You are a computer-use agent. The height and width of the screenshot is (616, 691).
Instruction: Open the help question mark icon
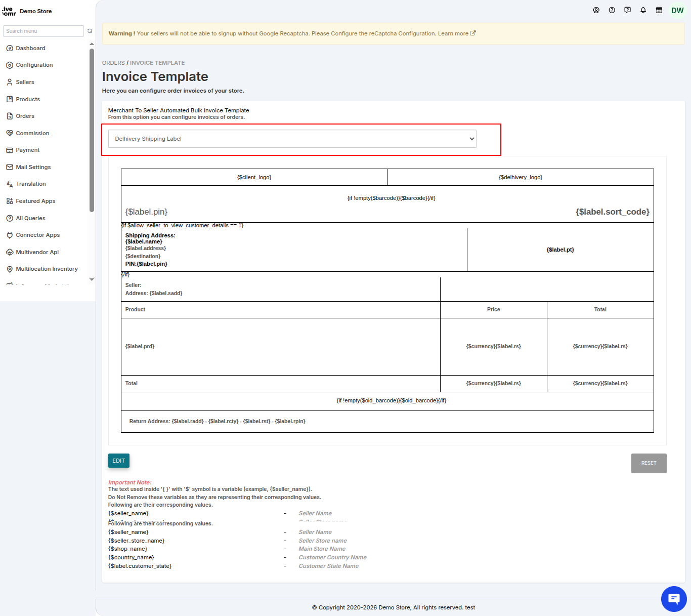click(612, 10)
